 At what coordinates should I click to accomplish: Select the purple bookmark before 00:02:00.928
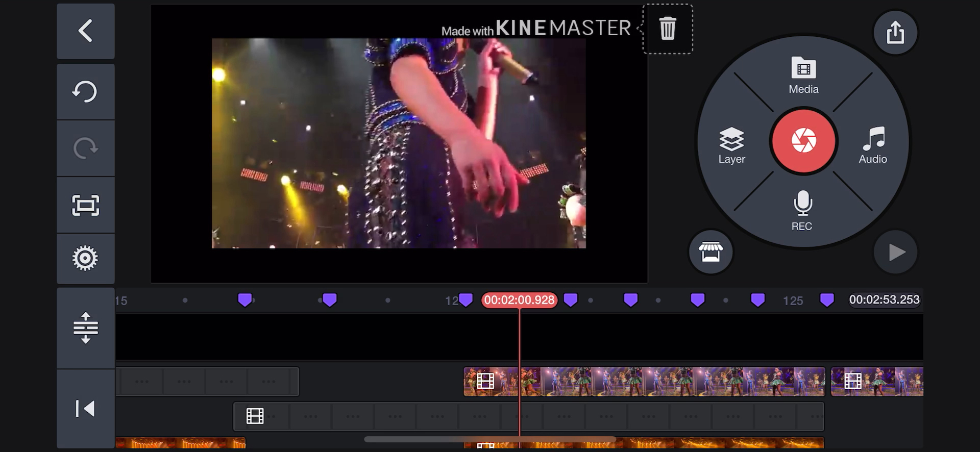(465, 300)
